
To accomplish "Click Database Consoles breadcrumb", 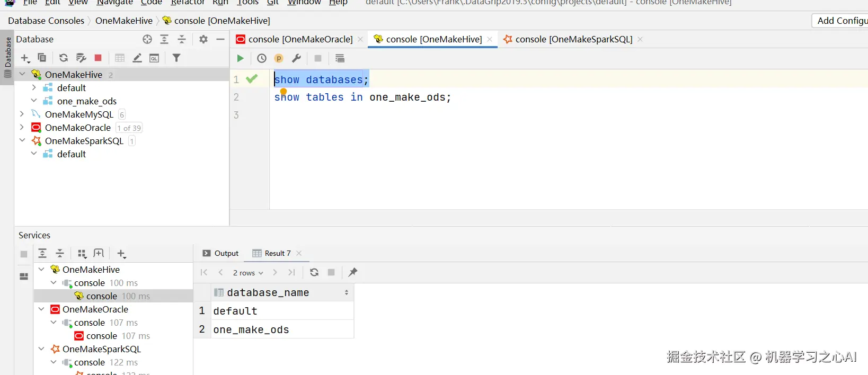I will [46, 21].
